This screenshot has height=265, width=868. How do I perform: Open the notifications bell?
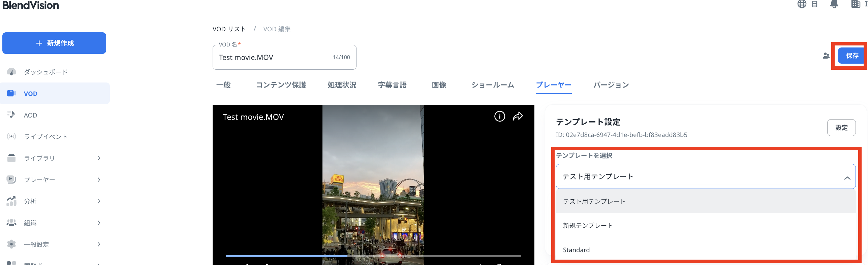(834, 4)
